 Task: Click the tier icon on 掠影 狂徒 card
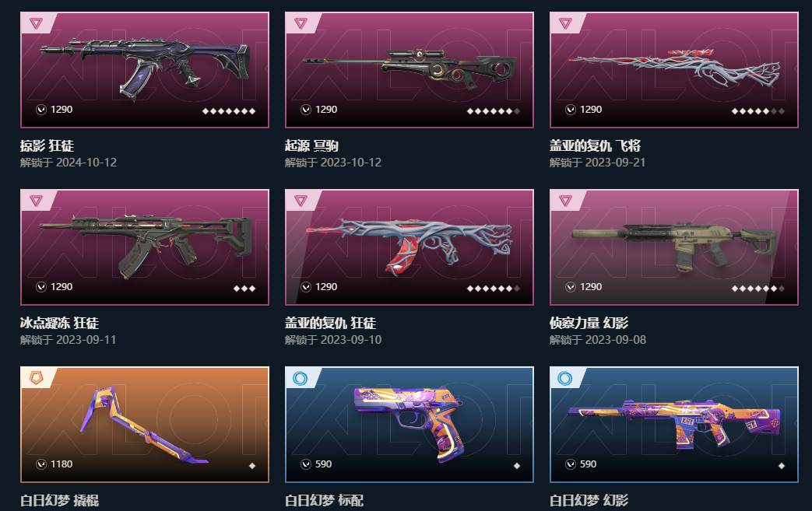(x=36, y=23)
